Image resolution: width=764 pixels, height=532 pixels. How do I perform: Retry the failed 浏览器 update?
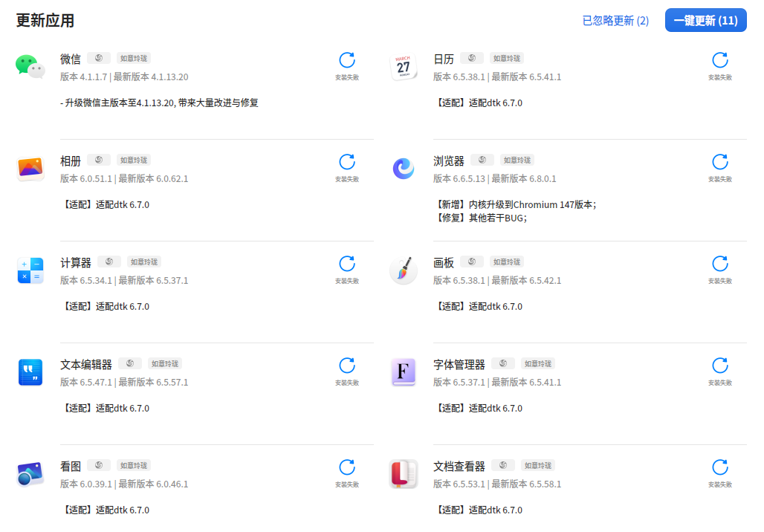pyautogui.click(x=720, y=162)
